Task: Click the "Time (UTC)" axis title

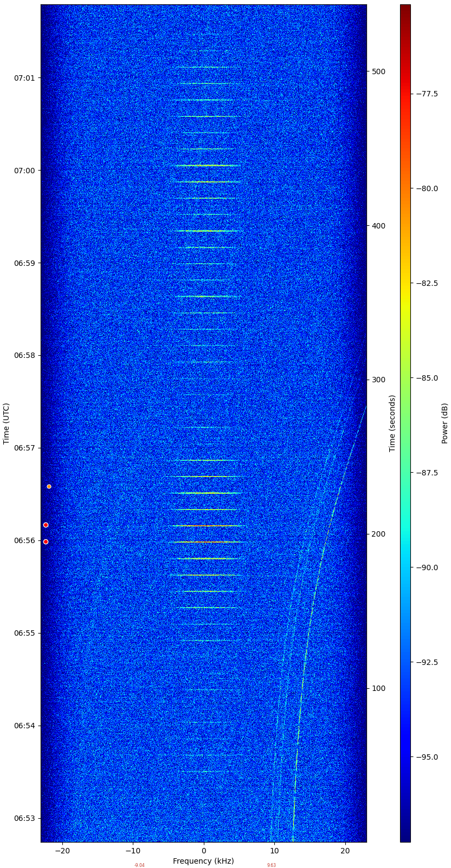Action: coord(7,423)
